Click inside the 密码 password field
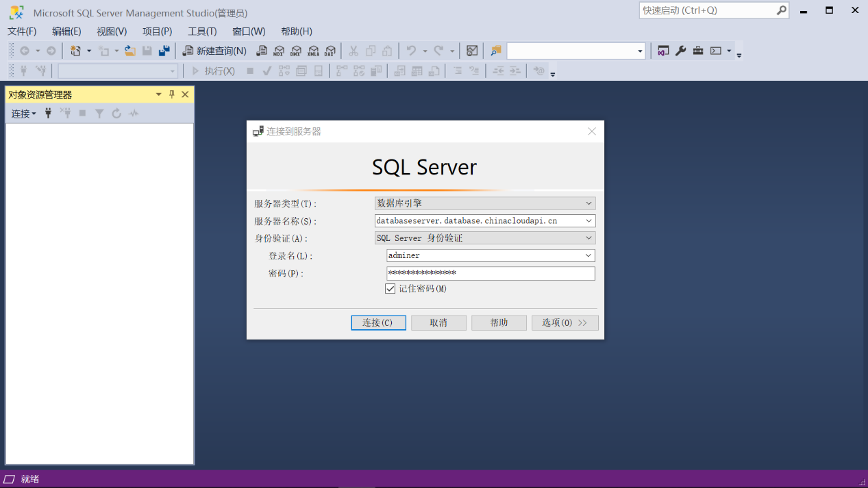Screen dimensions: 868x488 coord(490,273)
